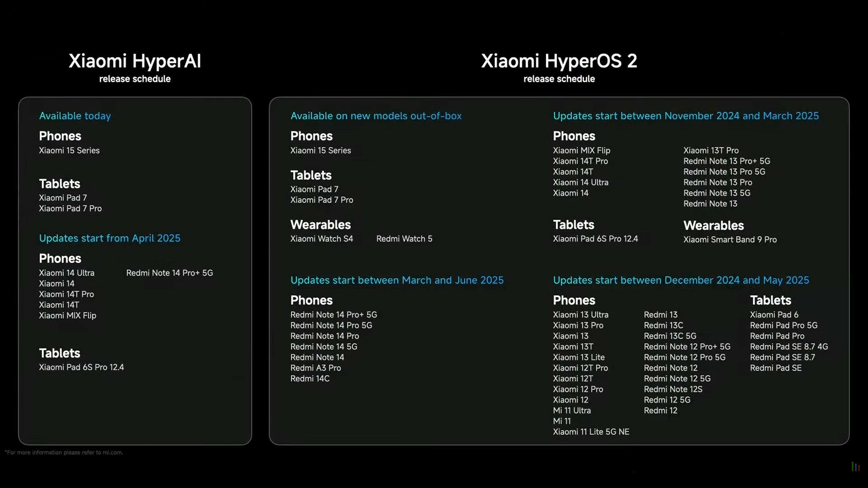Select Redmi Watch 5 under Wearables
This screenshot has width=868, height=488.
[x=404, y=239]
